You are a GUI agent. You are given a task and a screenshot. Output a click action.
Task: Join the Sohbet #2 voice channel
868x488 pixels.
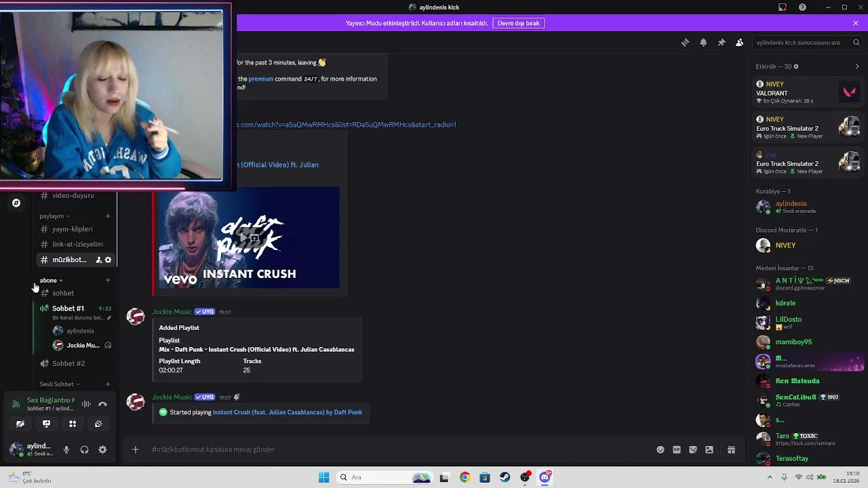(75, 363)
